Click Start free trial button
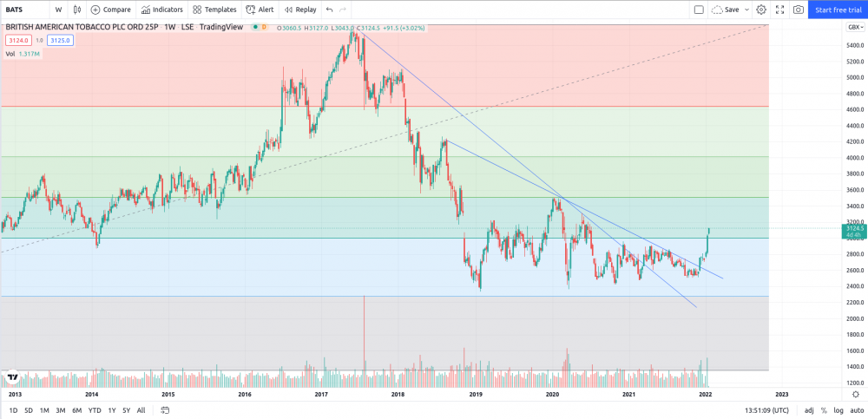This screenshot has height=419, width=868. click(x=838, y=10)
